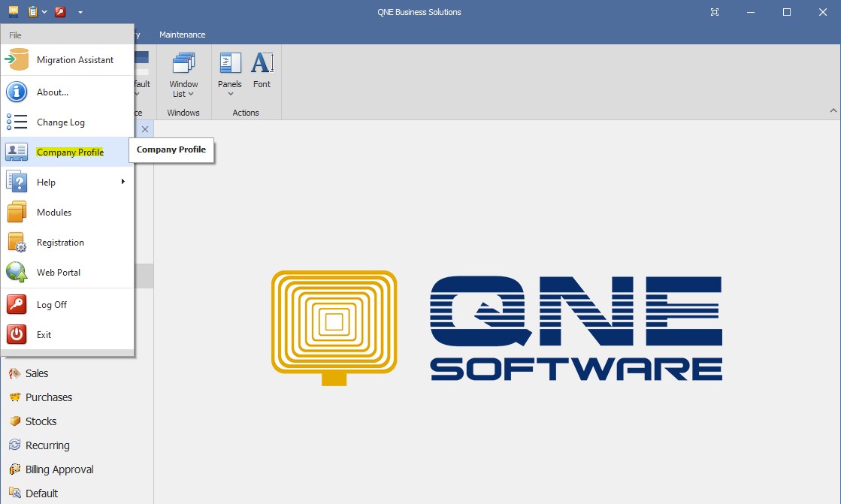Screen dimensions: 841x504
Task: Click the Web Portal globe icon
Action: click(17, 272)
